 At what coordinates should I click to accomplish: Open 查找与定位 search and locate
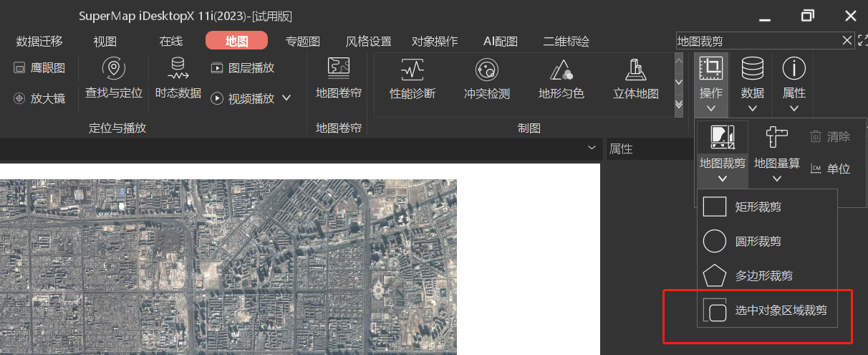(x=114, y=79)
